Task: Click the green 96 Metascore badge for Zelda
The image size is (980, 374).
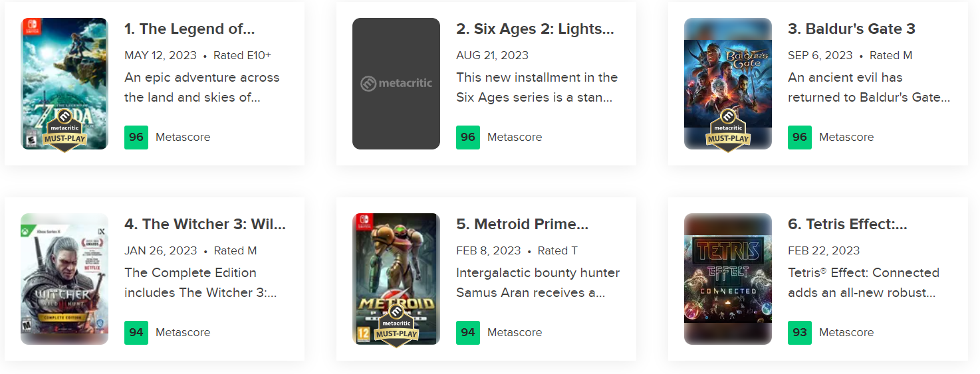Action: pos(136,137)
